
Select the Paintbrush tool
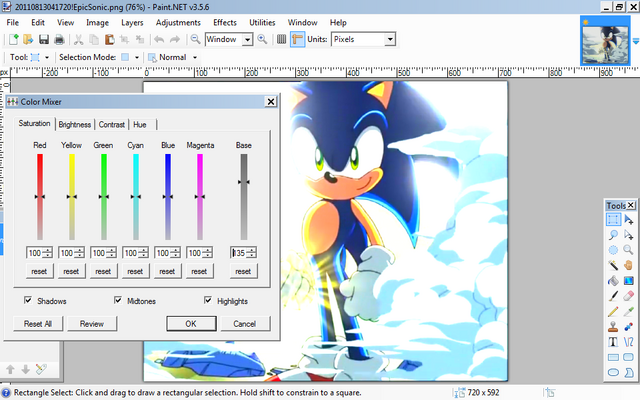click(613, 296)
